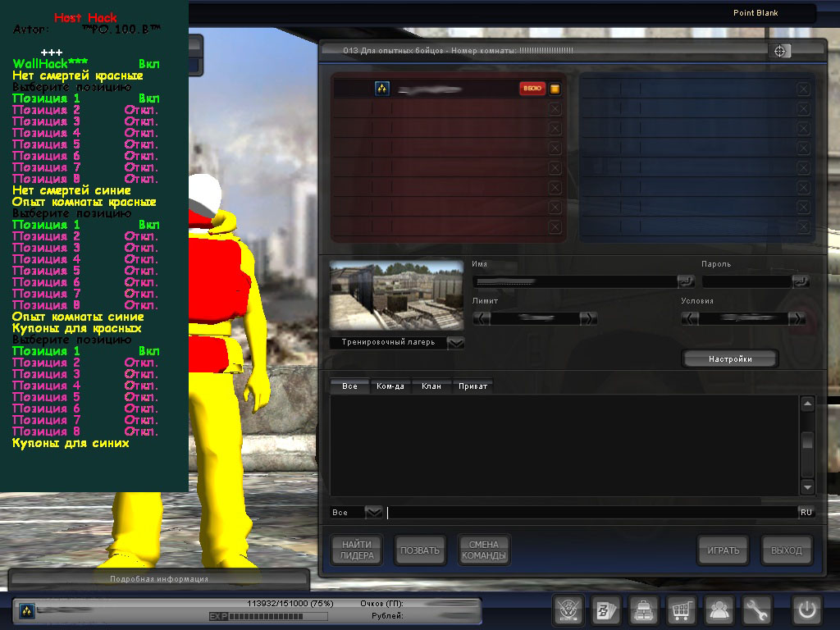Toggle Позиция 1 under Нет смертей красные
Image resolution: width=840 pixels, height=630 pixels.
[86, 98]
